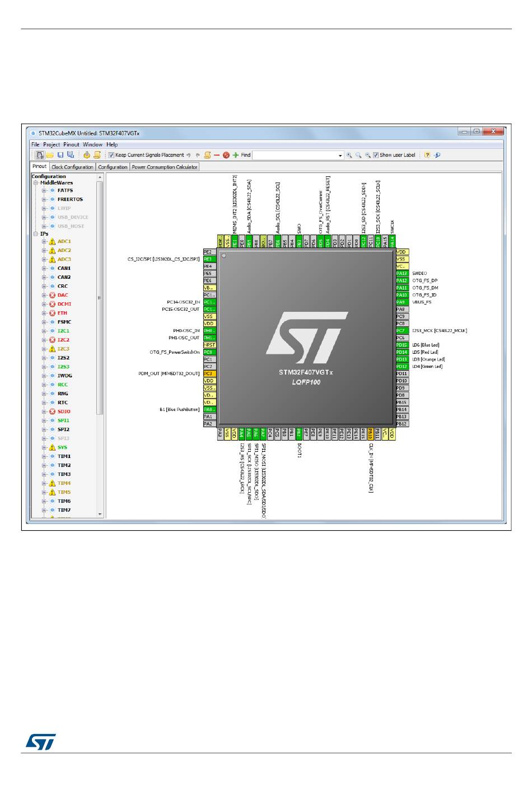Click the Zoom In magnifier icon
The height and width of the screenshot is (795, 532).
pos(349,155)
